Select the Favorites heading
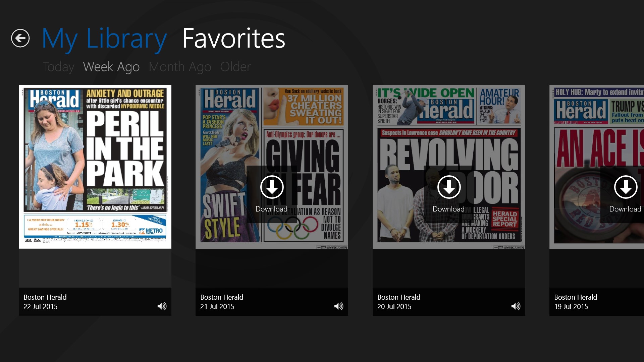644x362 pixels. coord(233,39)
